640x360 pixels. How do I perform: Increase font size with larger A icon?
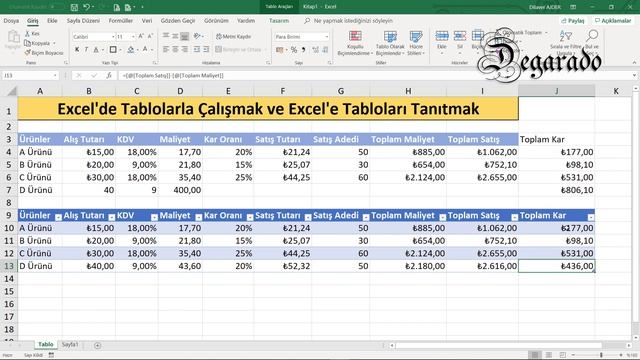tap(141, 36)
